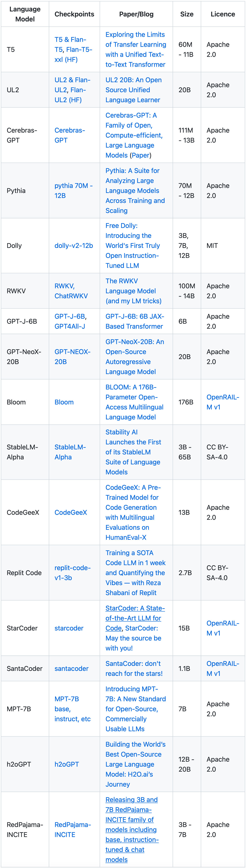Open the h2oGPT checkpoint link
This screenshot has height=868, width=246.
click(x=67, y=764)
